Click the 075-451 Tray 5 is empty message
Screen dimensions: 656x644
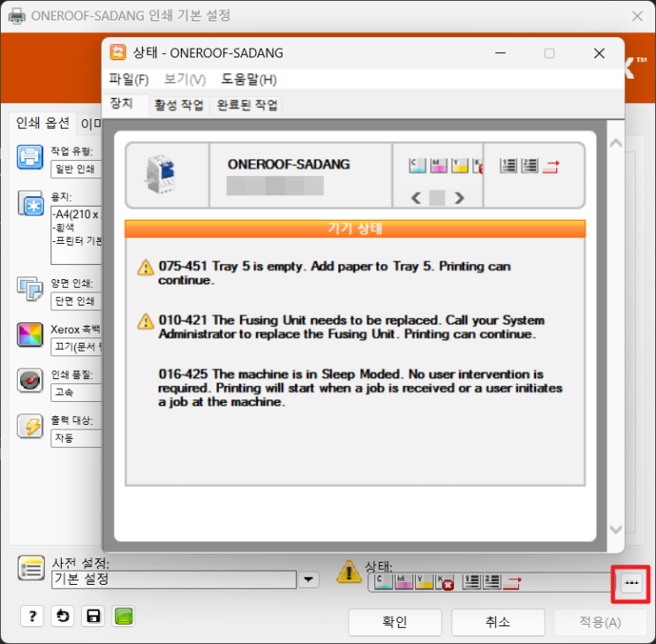tap(335, 273)
